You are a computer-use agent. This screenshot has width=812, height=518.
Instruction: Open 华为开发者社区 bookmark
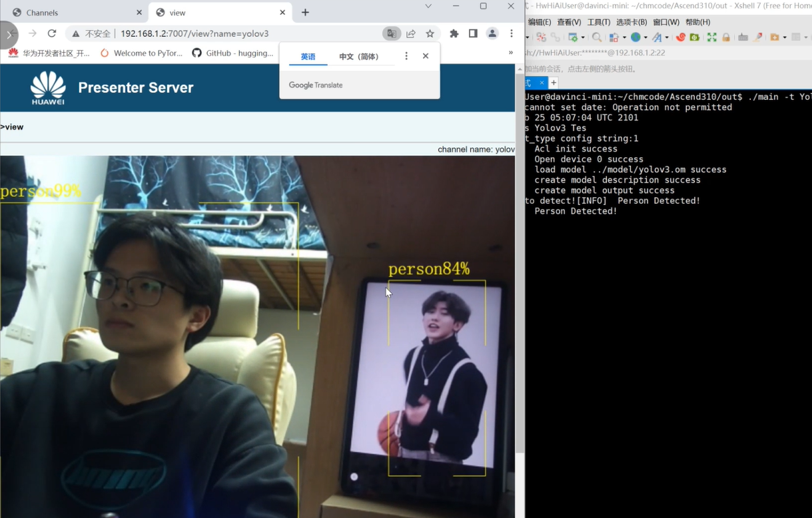click(x=49, y=53)
